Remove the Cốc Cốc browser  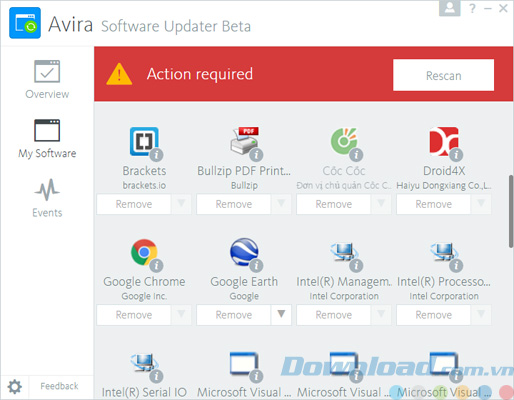334,204
